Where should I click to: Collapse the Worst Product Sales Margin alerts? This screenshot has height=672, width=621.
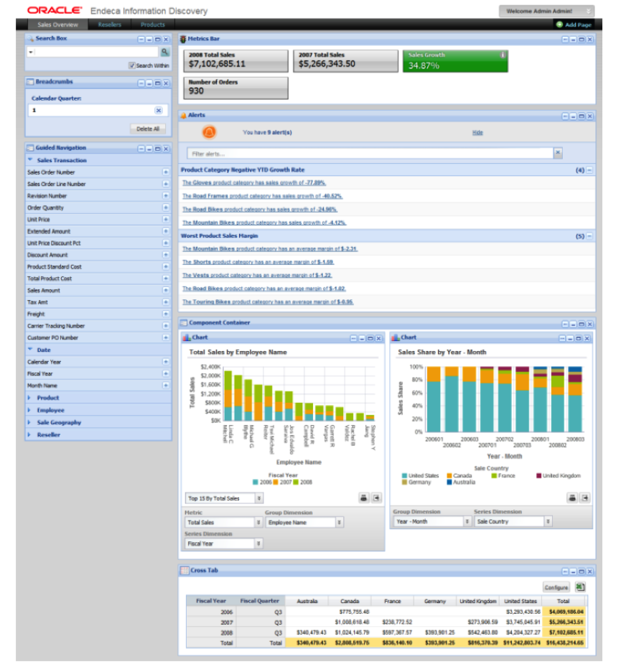tap(591, 234)
